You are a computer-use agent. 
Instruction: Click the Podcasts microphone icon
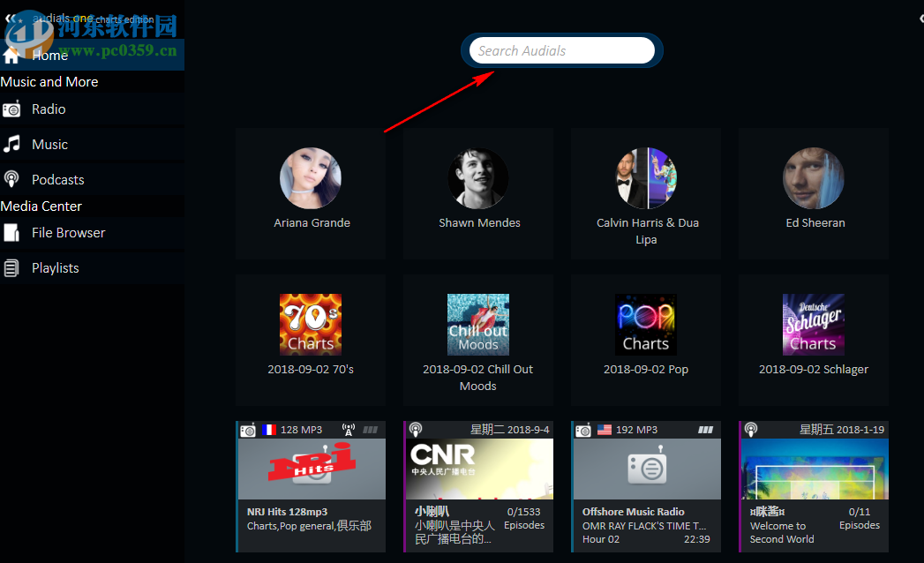coord(12,179)
